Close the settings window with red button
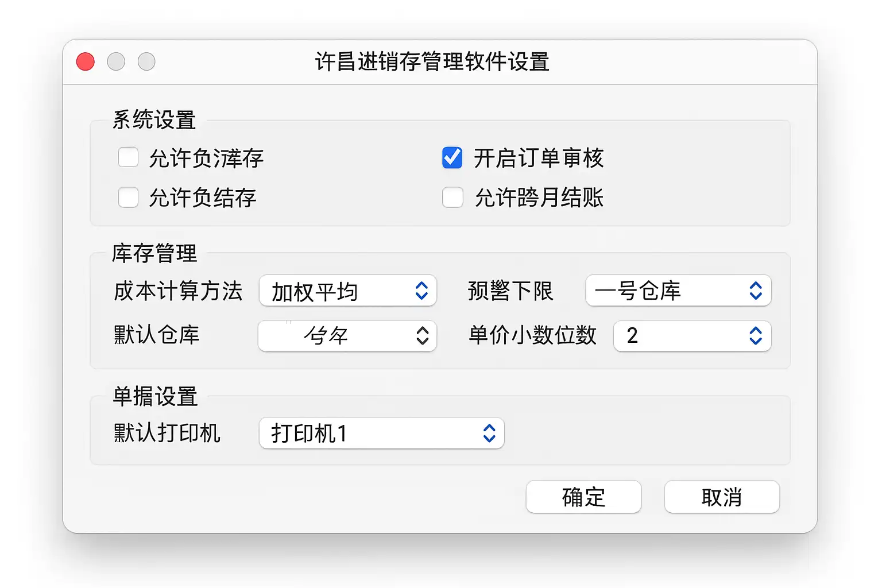882x588 pixels. 86,61
